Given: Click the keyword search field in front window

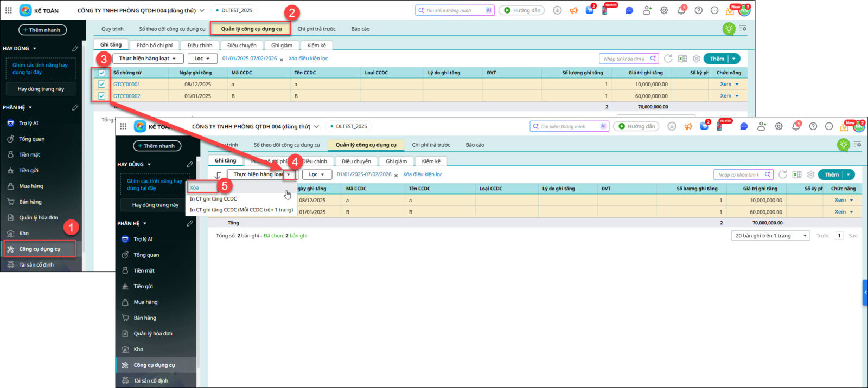Looking at the screenshot, I should pyautogui.click(x=738, y=174).
